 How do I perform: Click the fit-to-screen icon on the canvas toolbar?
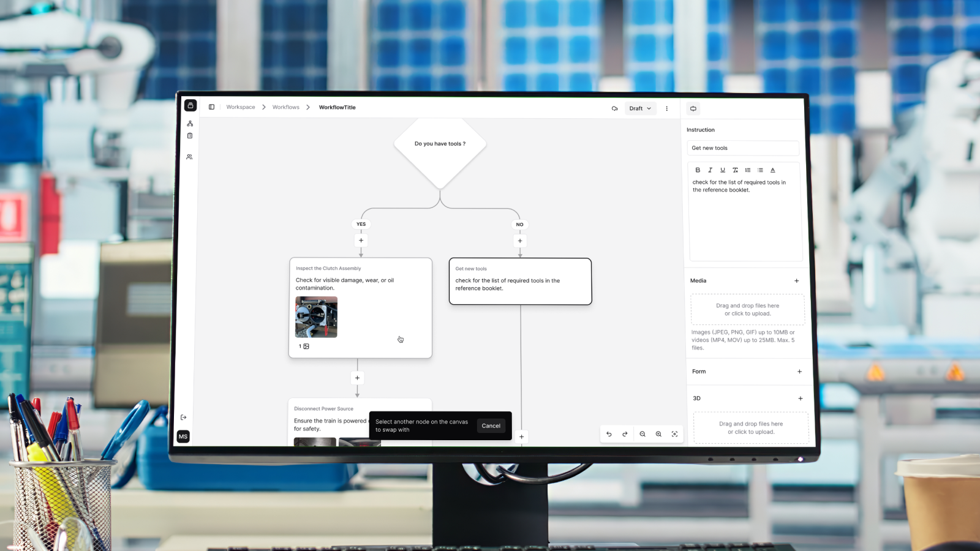pos(674,434)
